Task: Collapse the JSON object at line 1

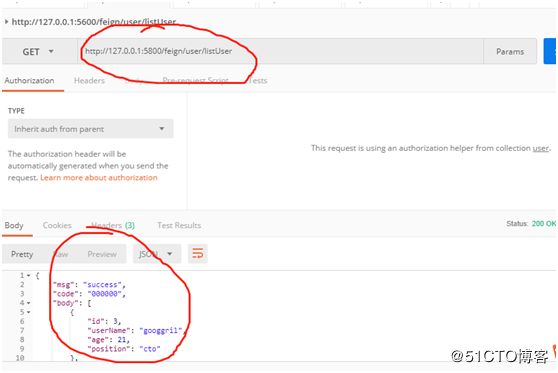Action: [x=28, y=275]
